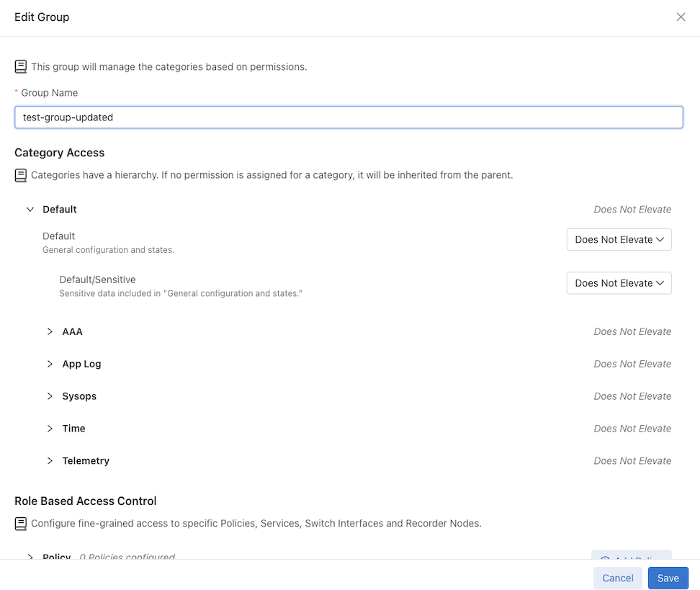Click the Group Name input field
Image resolution: width=700 pixels, height=590 pixels.
pos(349,117)
